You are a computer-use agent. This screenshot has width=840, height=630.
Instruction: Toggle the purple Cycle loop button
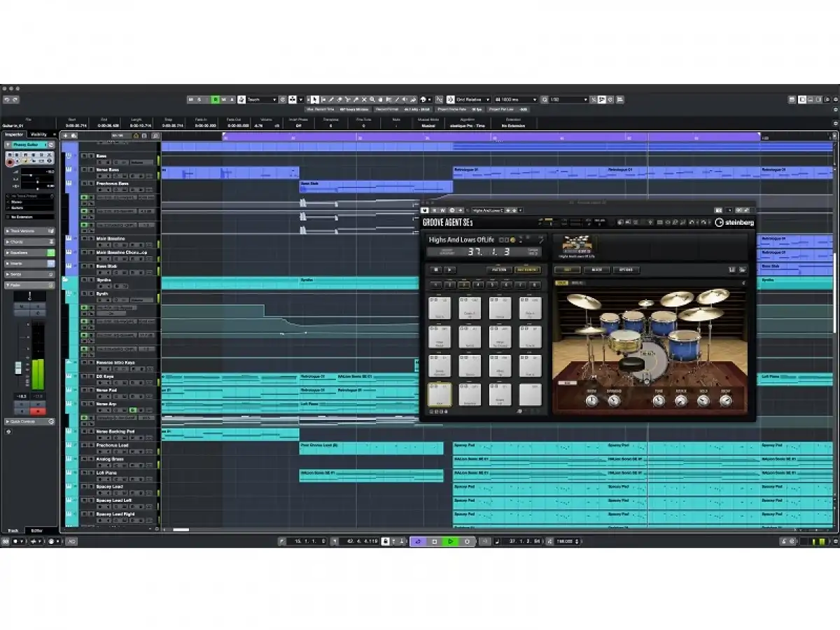418,541
